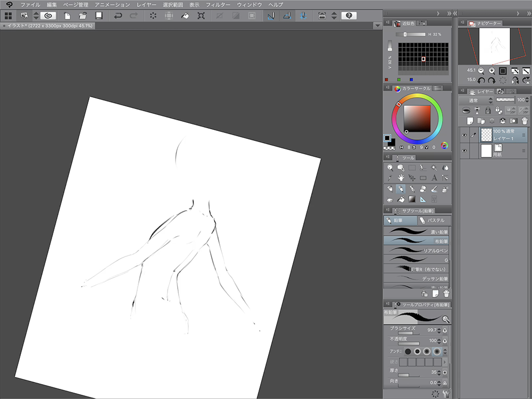This screenshot has height=399, width=532.
Task: Open the canvas tab list dropdown arrow
Action: 377,26
